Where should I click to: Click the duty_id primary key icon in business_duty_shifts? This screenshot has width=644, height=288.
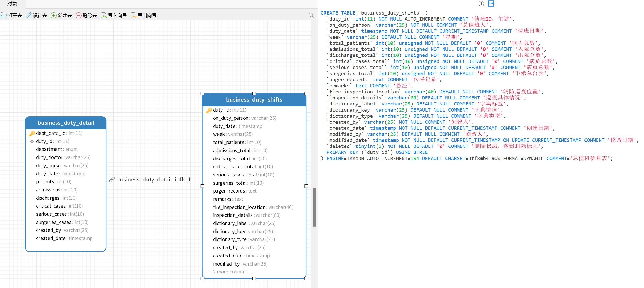click(x=209, y=110)
